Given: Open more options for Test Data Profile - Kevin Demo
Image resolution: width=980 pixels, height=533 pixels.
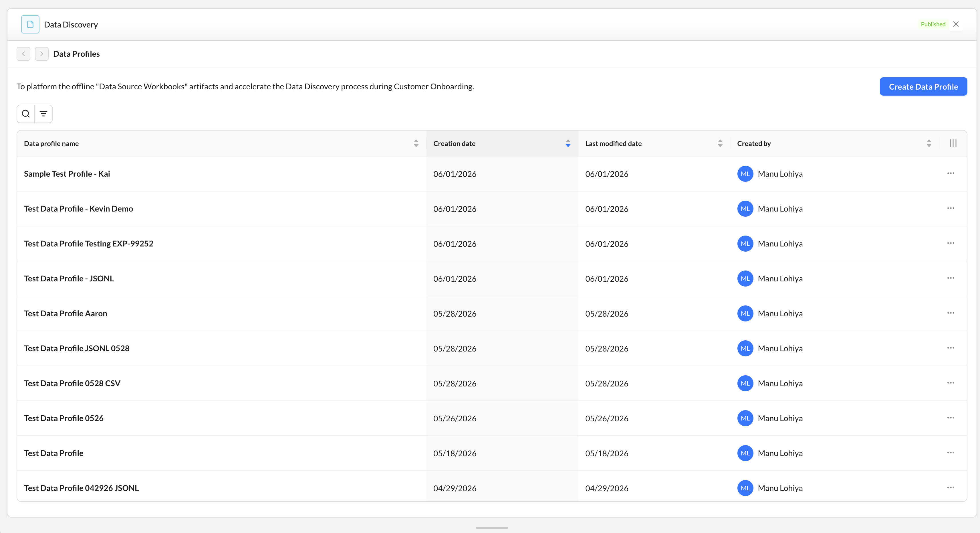Looking at the screenshot, I should coord(951,208).
